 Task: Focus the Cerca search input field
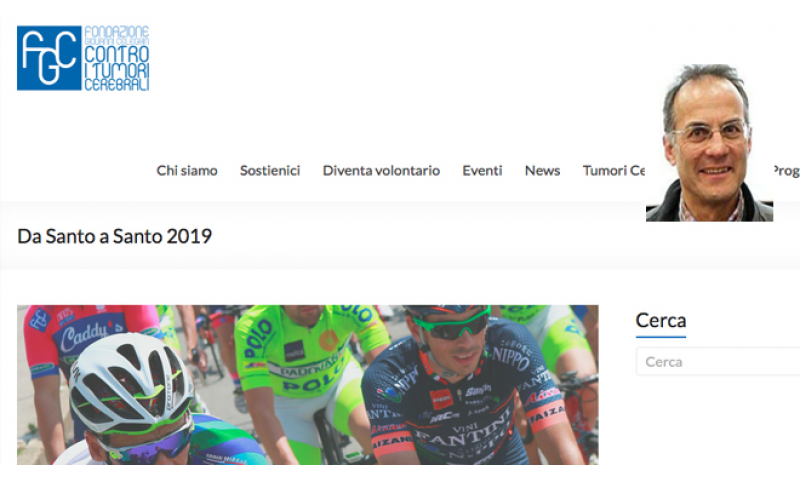coord(718,362)
